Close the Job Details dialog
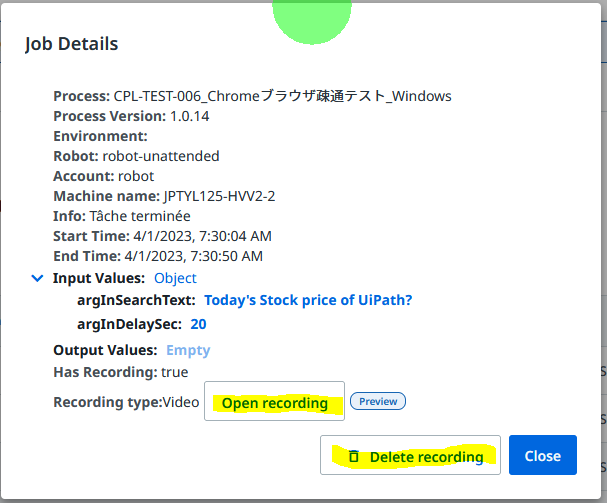 [543, 455]
